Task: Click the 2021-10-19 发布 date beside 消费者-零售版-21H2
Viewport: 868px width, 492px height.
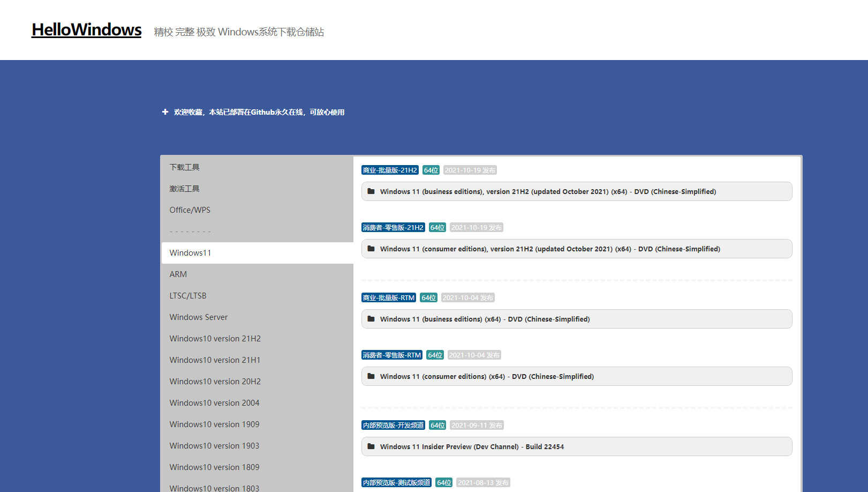Action: (477, 228)
